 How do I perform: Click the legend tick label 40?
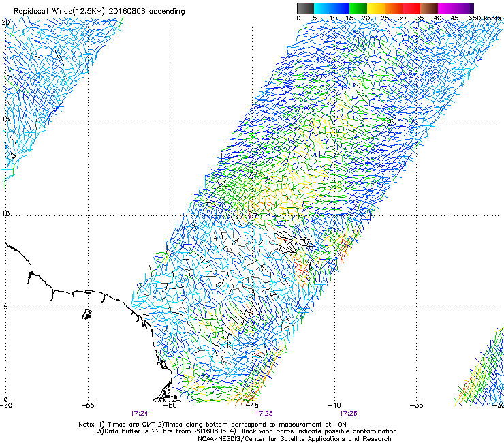point(437,18)
